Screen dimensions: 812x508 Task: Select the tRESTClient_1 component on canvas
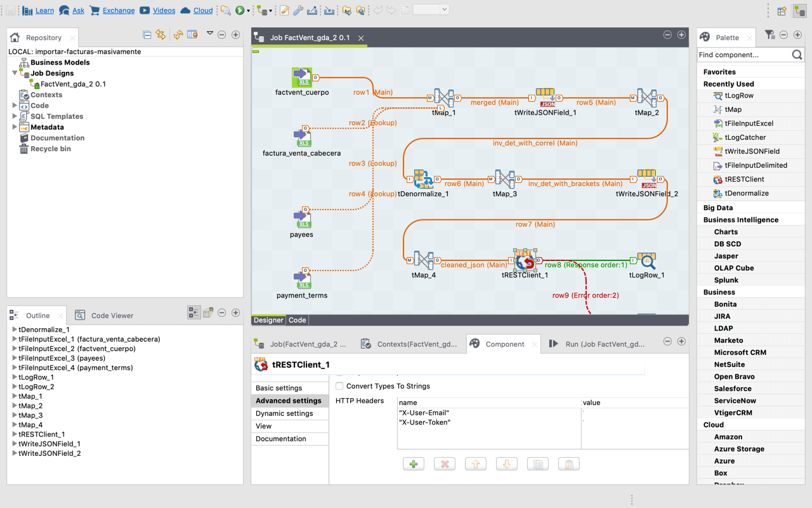(525, 260)
